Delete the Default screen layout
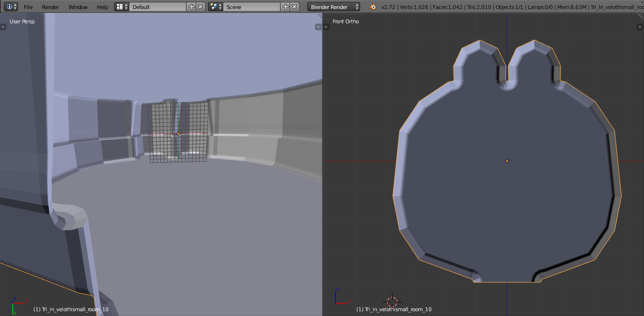644x316 pixels. [201, 7]
